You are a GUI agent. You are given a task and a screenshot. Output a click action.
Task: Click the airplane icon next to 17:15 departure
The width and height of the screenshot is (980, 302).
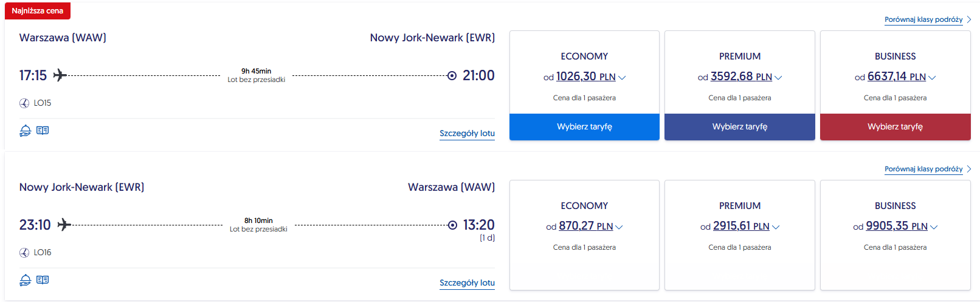pyautogui.click(x=60, y=75)
